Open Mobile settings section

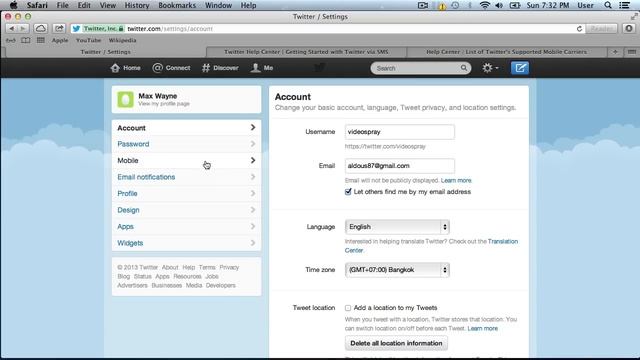186,160
